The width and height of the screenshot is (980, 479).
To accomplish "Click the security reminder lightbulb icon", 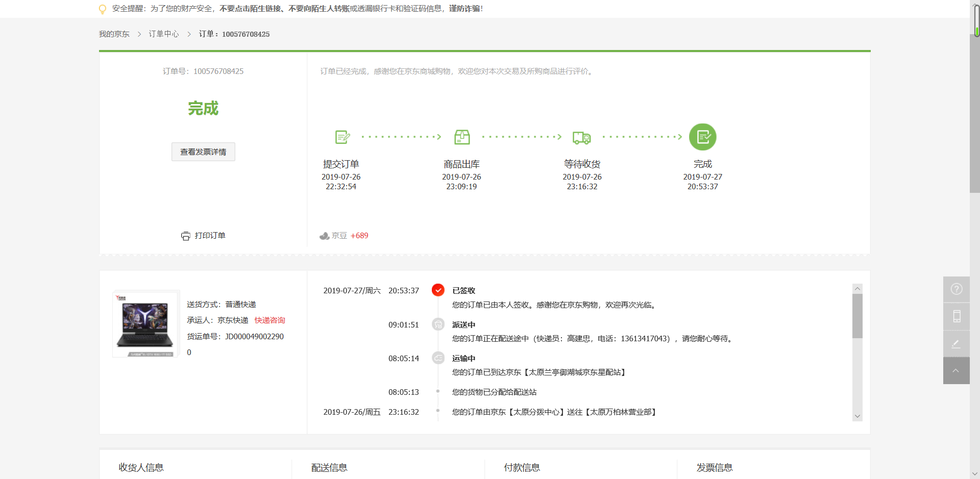I will click(103, 9).
